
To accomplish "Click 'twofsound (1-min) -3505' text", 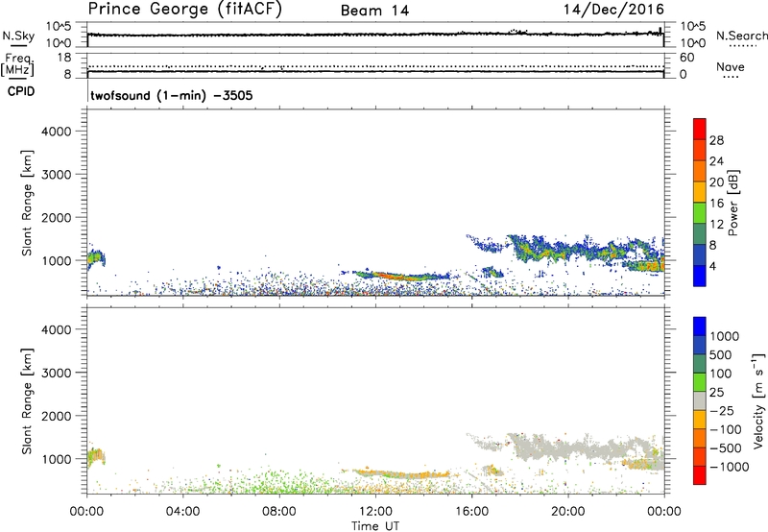I will [x=172, y=95].
